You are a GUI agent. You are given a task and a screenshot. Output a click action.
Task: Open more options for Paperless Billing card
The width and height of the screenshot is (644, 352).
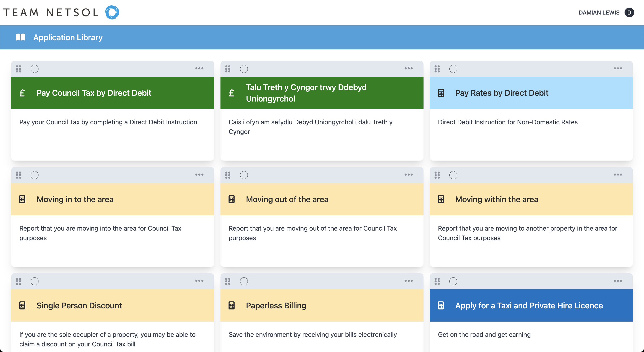tap(409, 281)
